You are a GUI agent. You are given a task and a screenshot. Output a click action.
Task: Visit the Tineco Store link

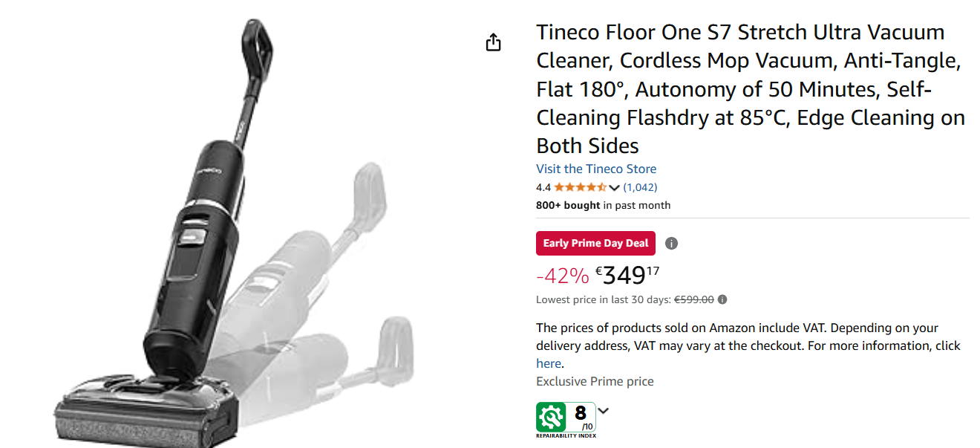596,169
